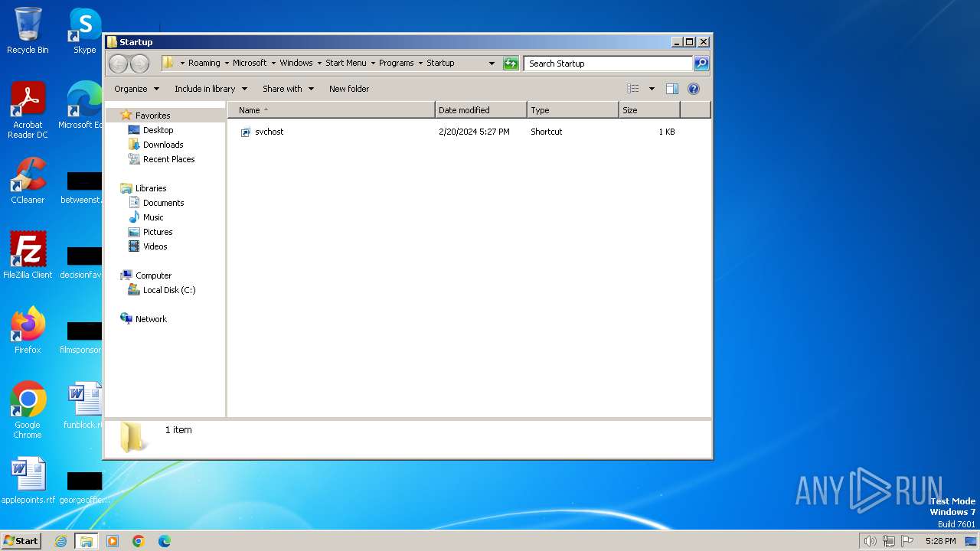Screen dimensions: 980x551
Task: Click the Microsoft breadcrumb segment
Action: click(250, 63)
